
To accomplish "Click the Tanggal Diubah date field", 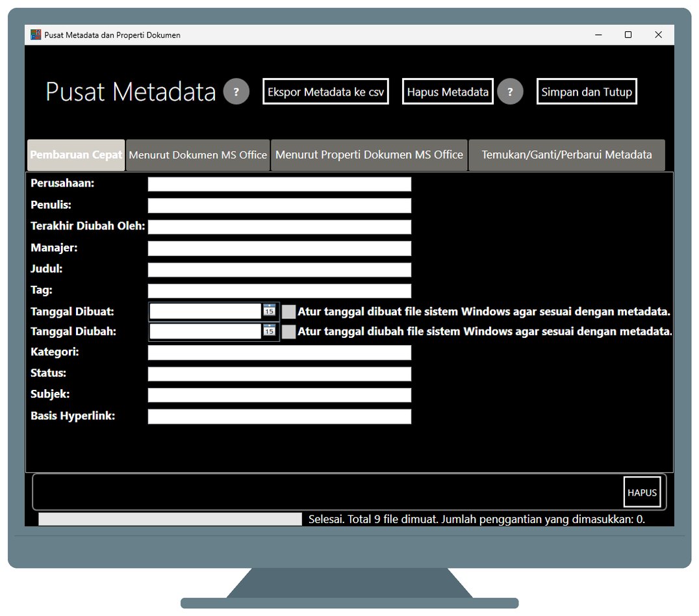I will click(x=205, y=331).
